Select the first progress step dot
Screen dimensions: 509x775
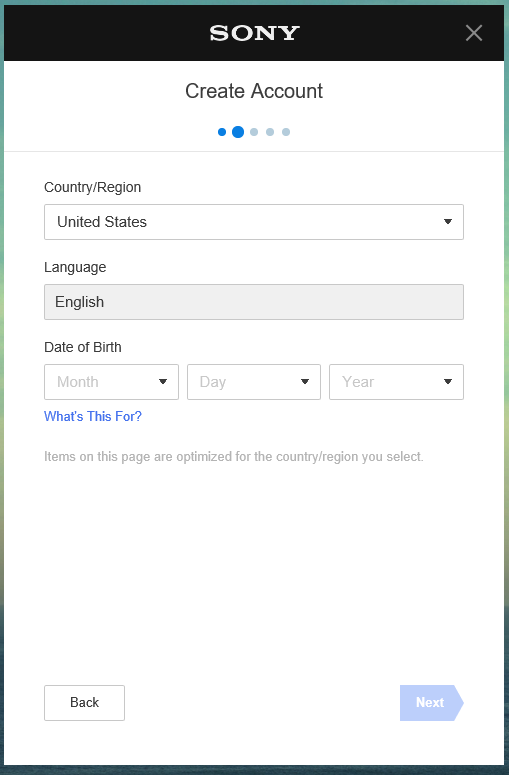tap(222, 132)
